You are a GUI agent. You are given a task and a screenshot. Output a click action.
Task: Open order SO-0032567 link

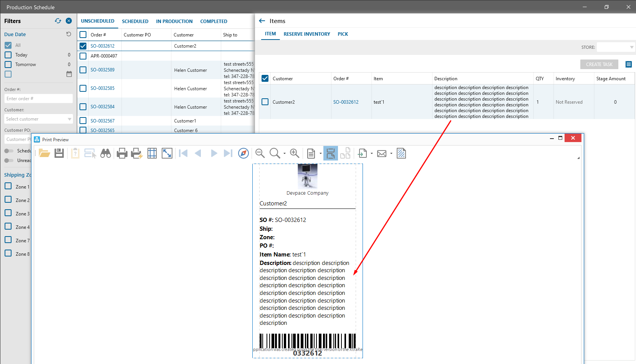(103, 121)
